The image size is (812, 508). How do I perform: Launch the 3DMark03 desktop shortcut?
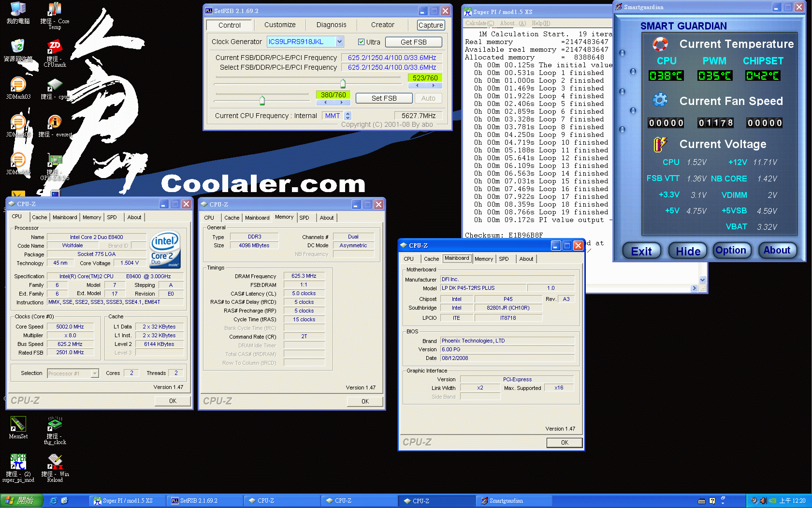pos(18,88)
